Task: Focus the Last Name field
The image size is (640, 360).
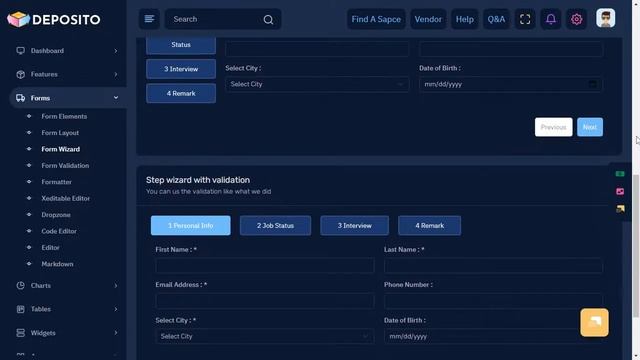Action: pos(493,266)
